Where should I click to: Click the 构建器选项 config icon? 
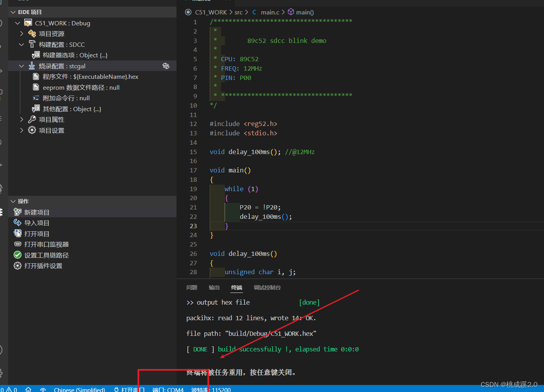(x=36, y=55)
